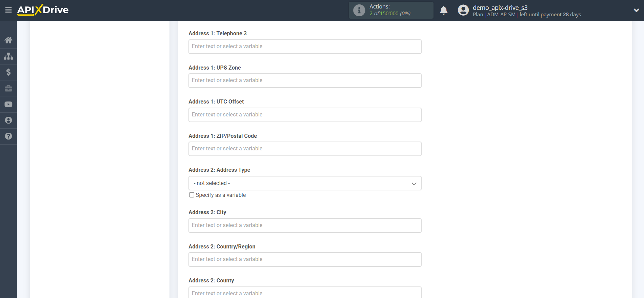Open the briefcase services icon
Viewport: 644px width, 298px height.
[8, 88]
